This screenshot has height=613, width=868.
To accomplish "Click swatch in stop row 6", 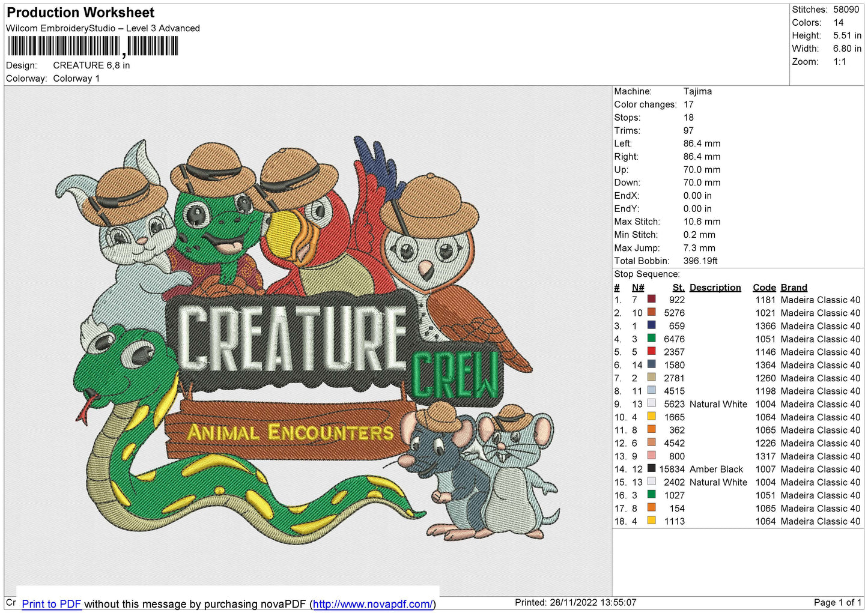I will pos(651,364).
